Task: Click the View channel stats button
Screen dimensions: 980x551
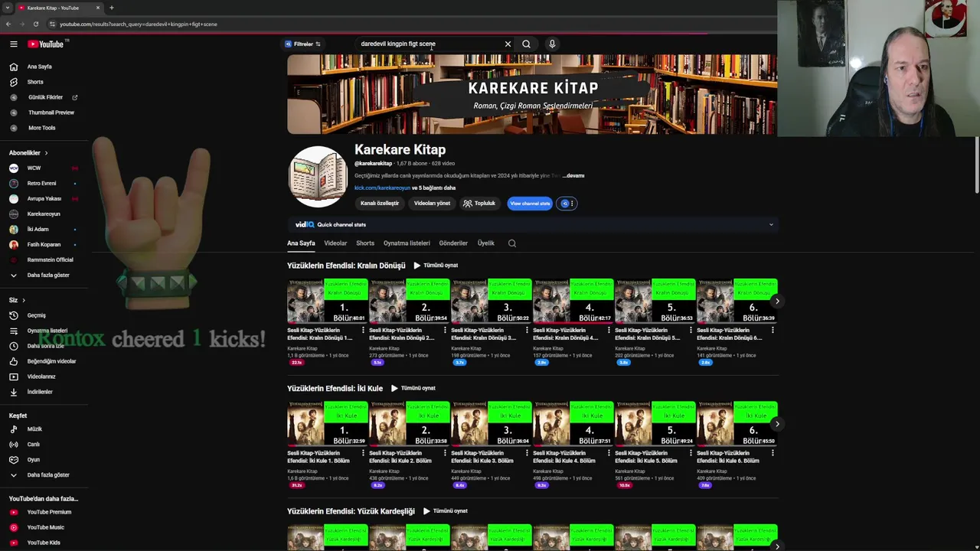Action: 530,204
